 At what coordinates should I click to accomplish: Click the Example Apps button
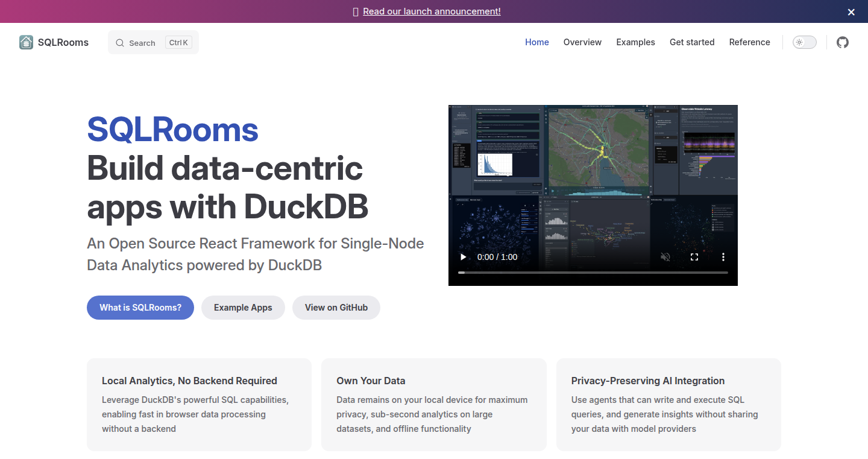click(243, 308)
